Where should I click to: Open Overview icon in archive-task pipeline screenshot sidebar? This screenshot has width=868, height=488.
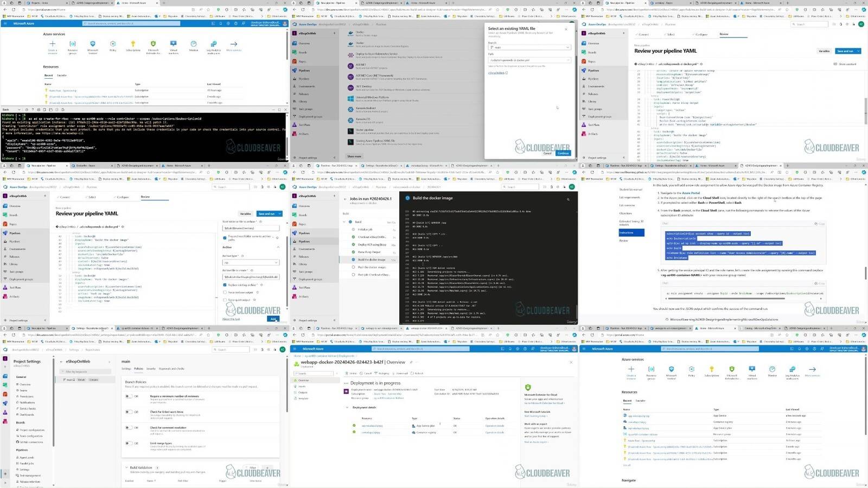[x=5, y=206]
